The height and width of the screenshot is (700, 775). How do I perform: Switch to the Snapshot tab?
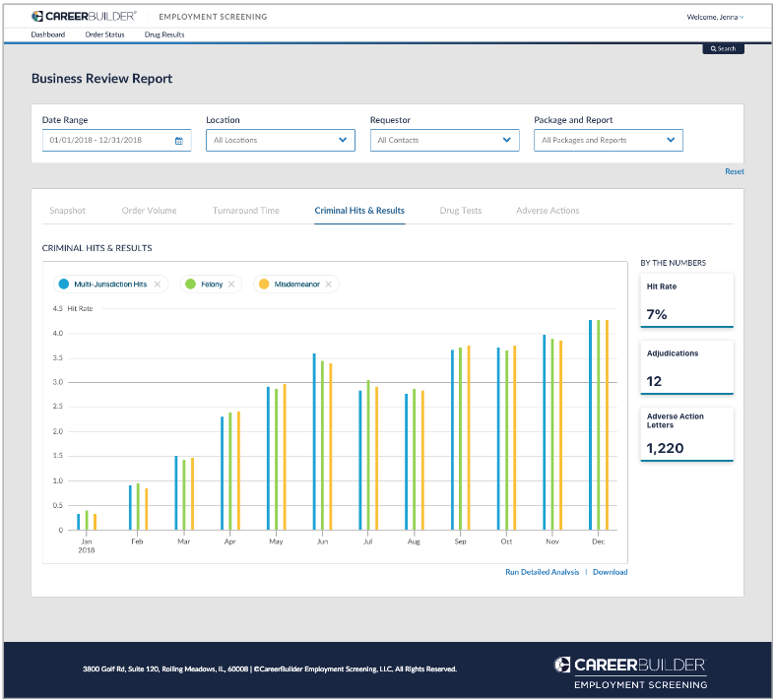[68, 211]
